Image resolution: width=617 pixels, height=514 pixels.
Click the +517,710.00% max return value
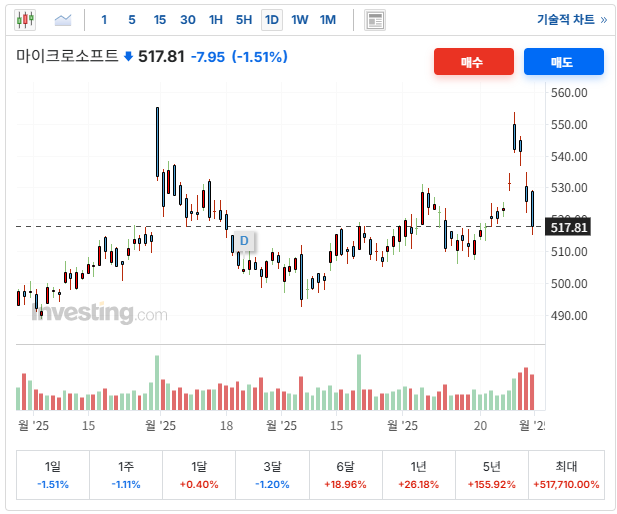tap(566, 484)
